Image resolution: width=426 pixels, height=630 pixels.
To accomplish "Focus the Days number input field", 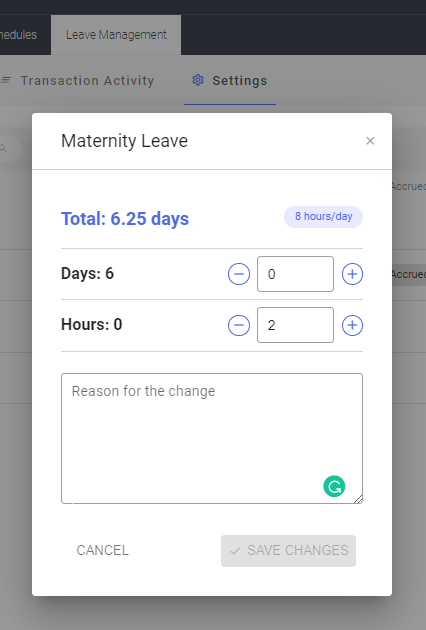I will click(x=295, y=274).
